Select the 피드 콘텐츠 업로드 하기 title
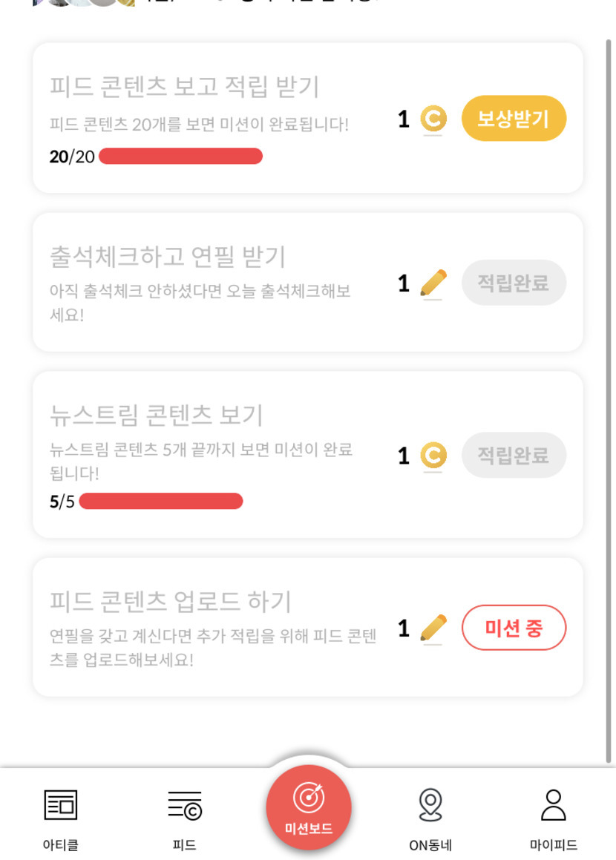616x860 pixels. coord(171,601)
